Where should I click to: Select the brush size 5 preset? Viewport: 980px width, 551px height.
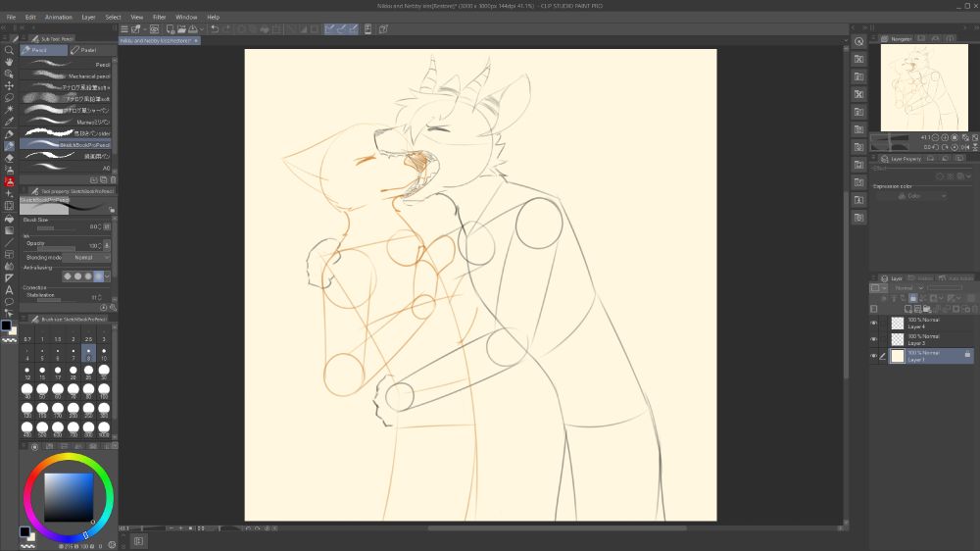pos(42,353)
